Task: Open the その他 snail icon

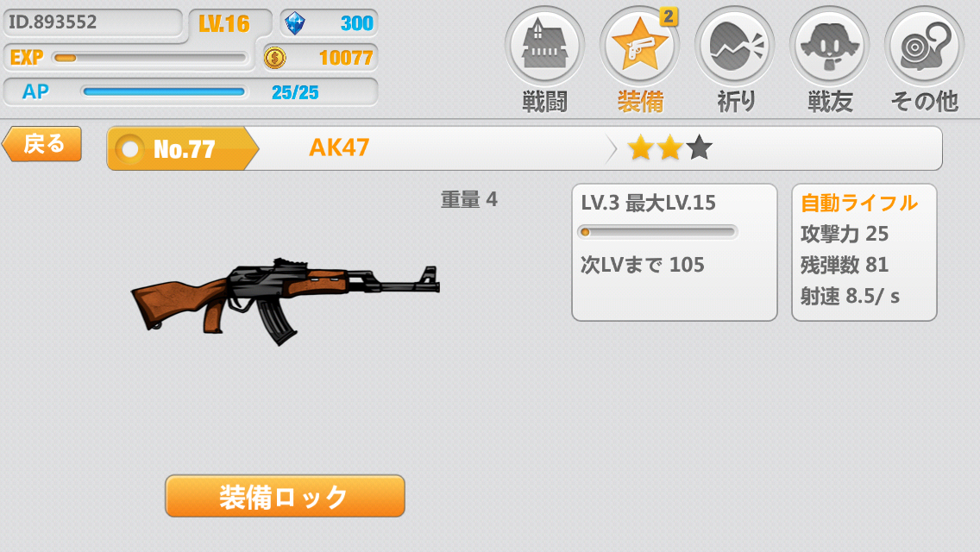Action: coord(925,46)
